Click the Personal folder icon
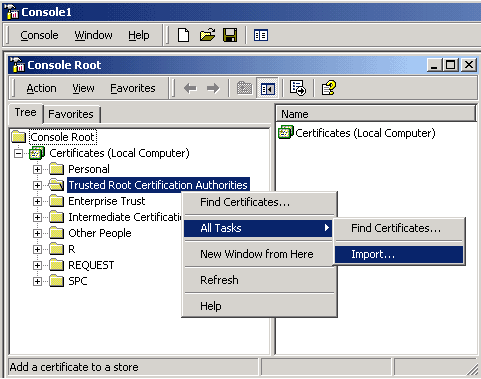Viewport: 481px width, 379px height. (x=56, y=169)
